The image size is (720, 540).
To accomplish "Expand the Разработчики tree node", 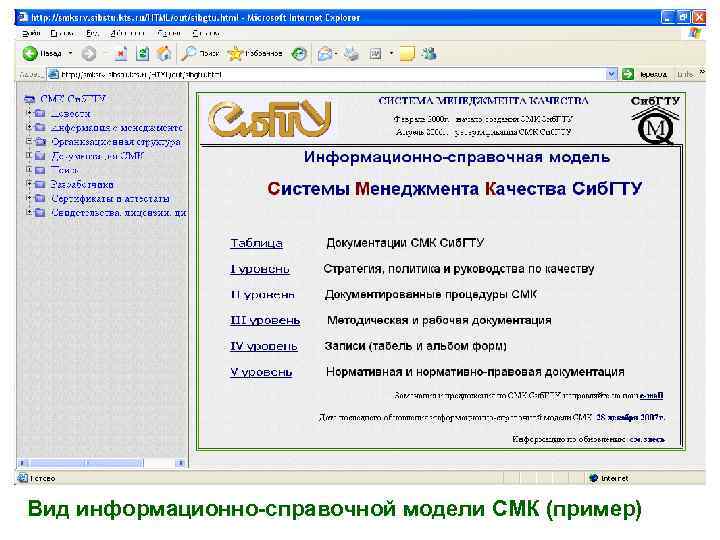I will pyautogui.click(x=28, y=184).
